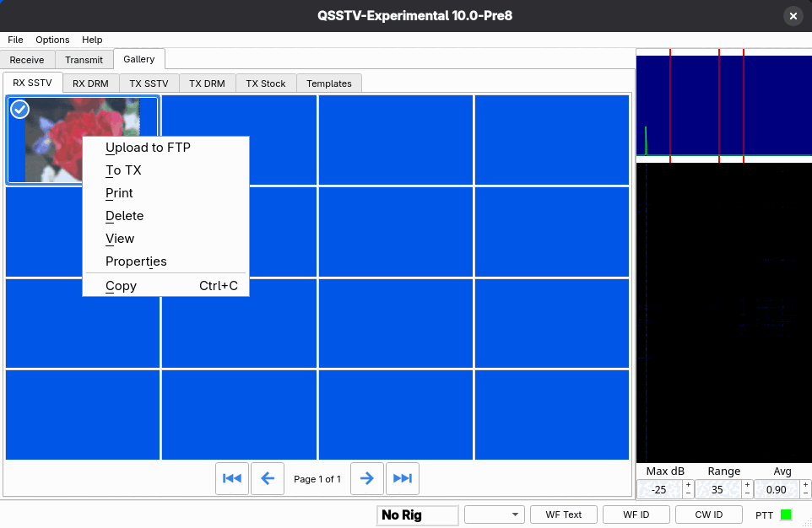Switch to the Receive tab
This screenshot has width=812, height=528.
27,60
